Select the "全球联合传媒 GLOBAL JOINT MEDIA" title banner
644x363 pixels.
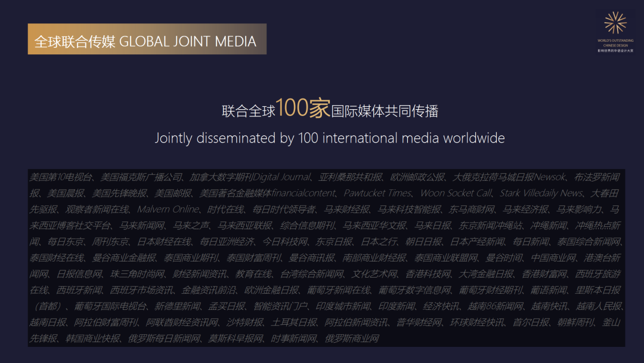point(147,39)
